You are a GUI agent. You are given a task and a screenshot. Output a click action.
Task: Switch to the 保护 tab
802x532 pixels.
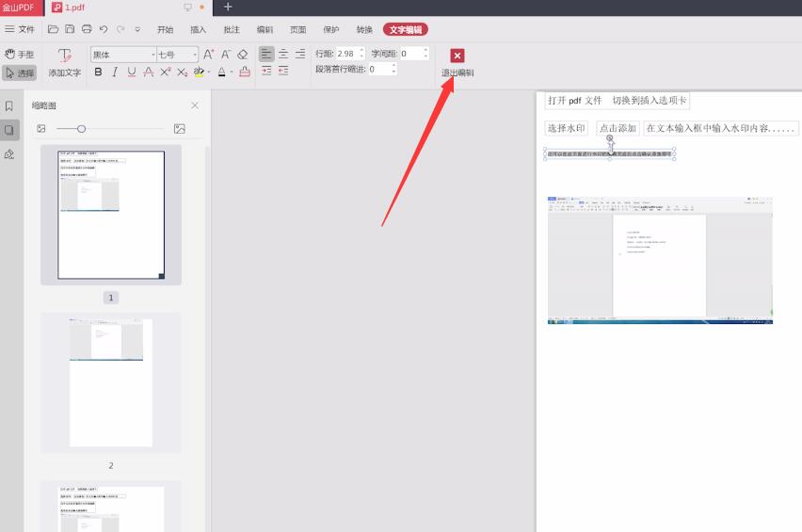[x=331, y=30]
